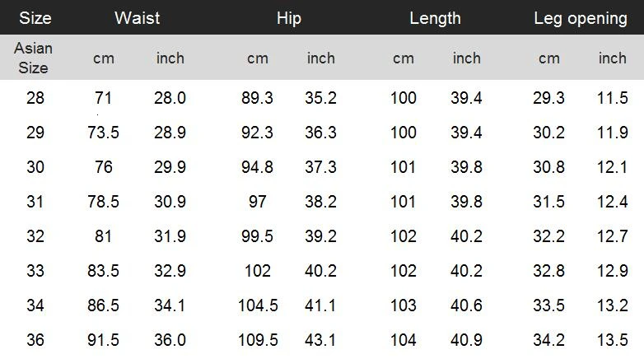Screen dimensions: 644x359
Task: Click the Hip column header
Action: tap(289, 18)
